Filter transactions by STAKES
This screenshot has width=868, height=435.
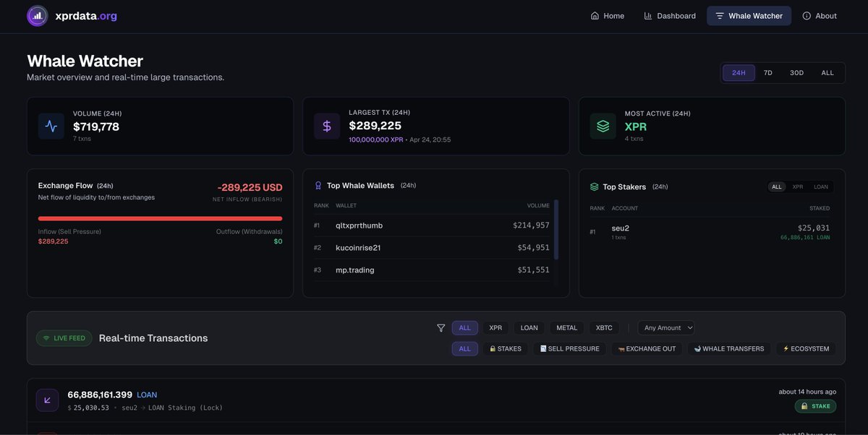pos(505,349)
